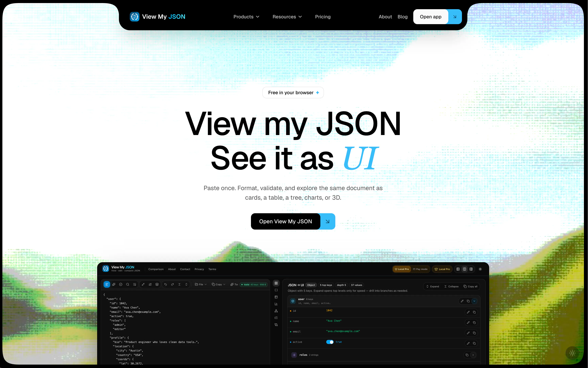Toggle page theme with floating sun button
Viewport: 588px width, 368px height.
click(572, 353)
